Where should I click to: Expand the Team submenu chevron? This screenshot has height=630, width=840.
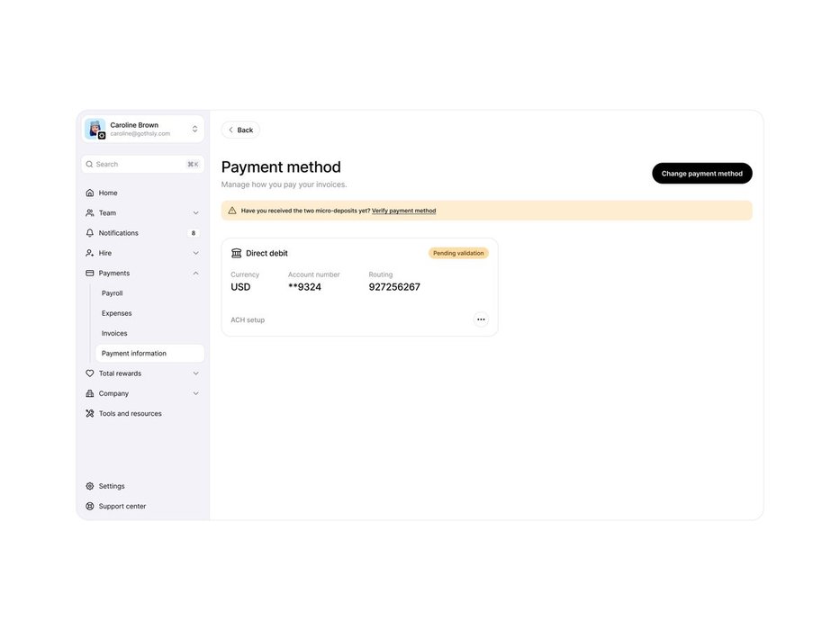195,213
